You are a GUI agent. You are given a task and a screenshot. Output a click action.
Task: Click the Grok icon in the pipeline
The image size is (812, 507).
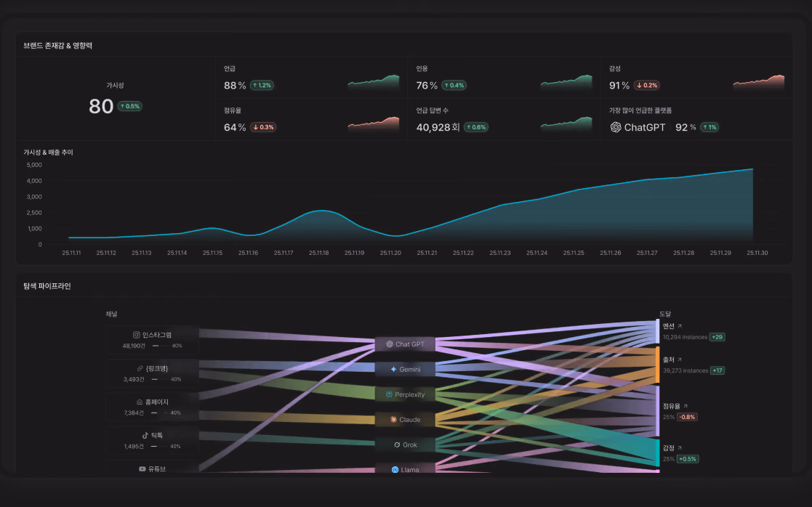pos(397,445)
